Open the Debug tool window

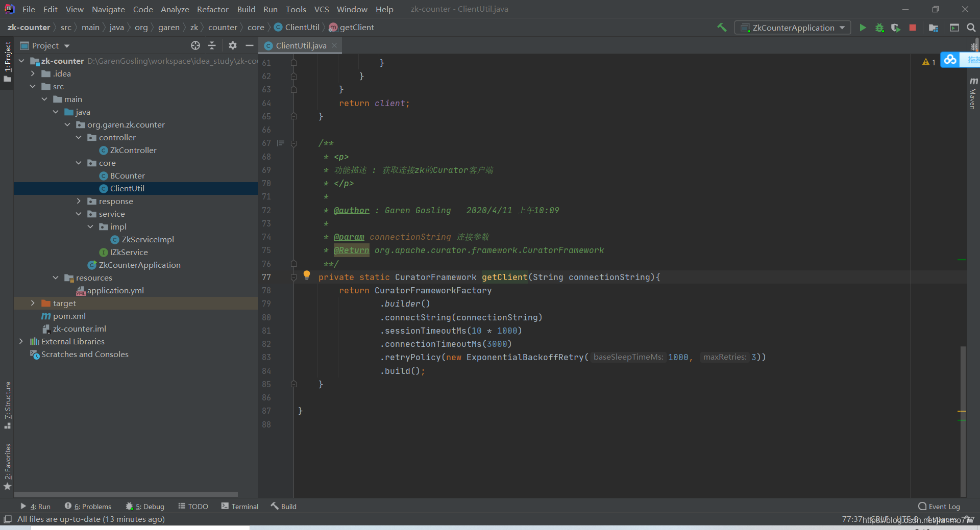pyautogui.click(x=145, y=507)
